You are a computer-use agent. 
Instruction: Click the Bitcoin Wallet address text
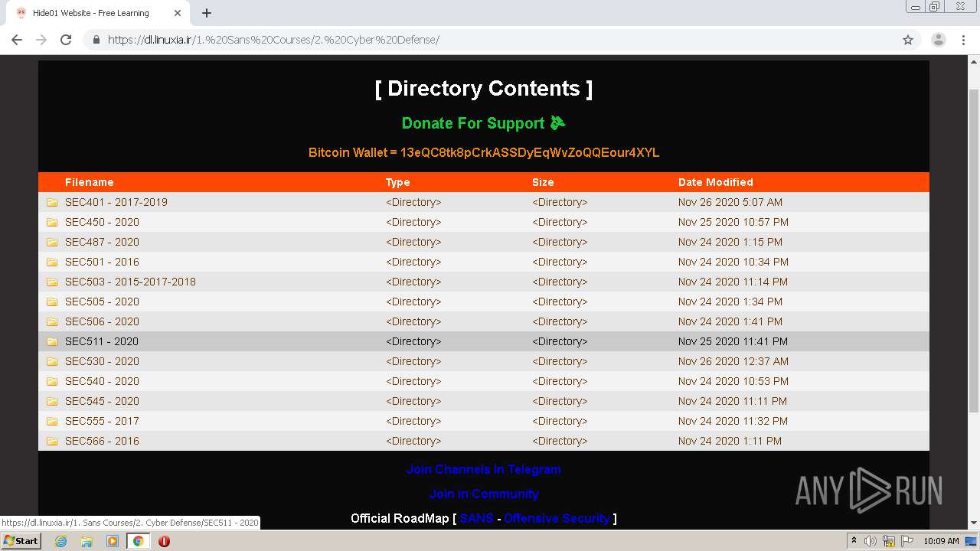[x=530, y=152]
